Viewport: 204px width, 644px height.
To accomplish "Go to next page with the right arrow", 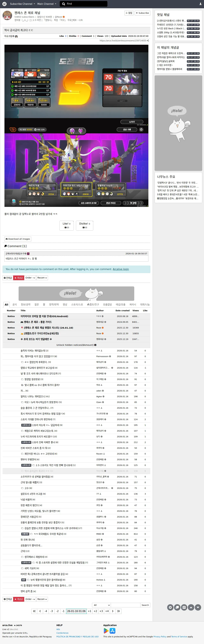I will 113,611.
